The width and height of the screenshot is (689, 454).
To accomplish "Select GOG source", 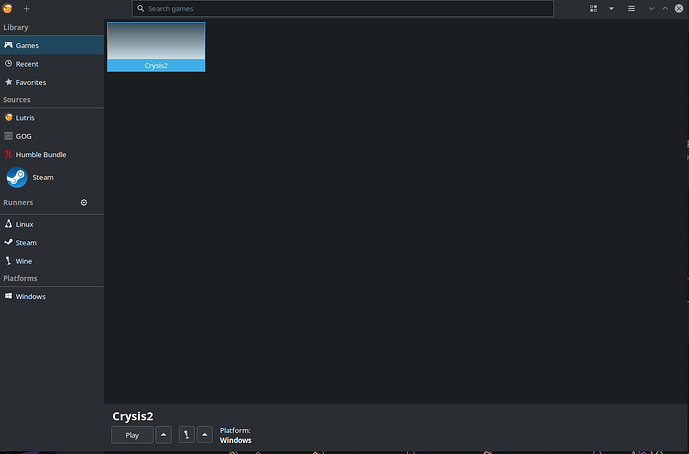I will pos(52,136).
